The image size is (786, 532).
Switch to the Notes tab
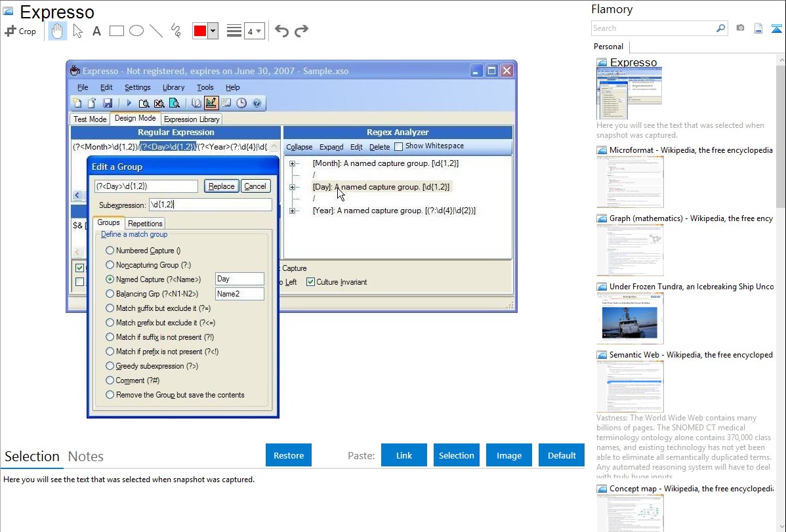pos(86,457)
